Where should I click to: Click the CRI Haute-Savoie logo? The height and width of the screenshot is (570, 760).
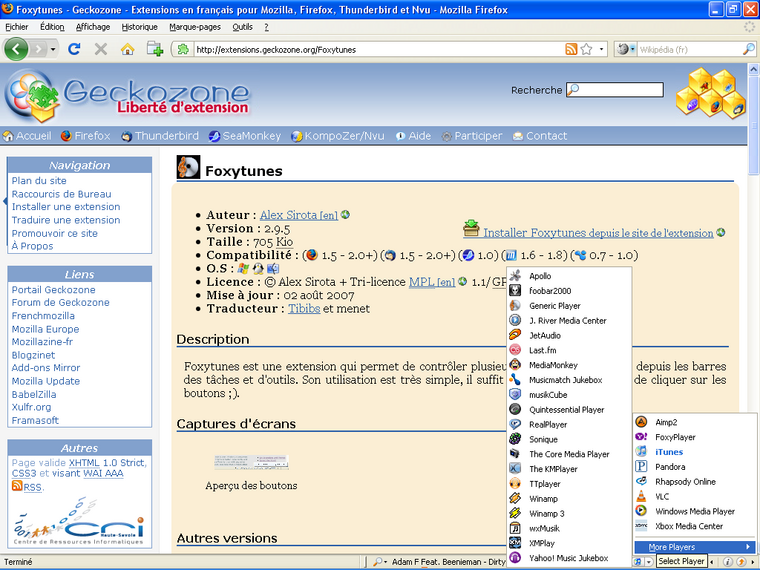pos(79,522)
